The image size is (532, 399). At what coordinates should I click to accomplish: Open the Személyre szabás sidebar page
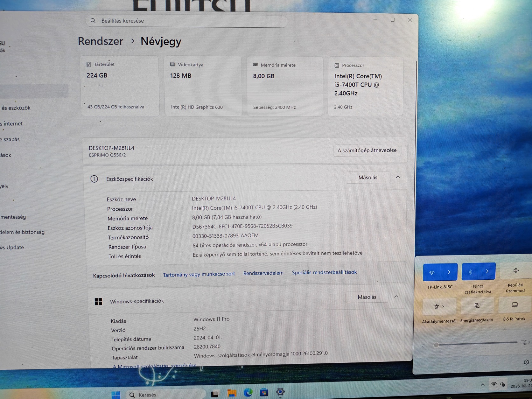coord(10,139)
